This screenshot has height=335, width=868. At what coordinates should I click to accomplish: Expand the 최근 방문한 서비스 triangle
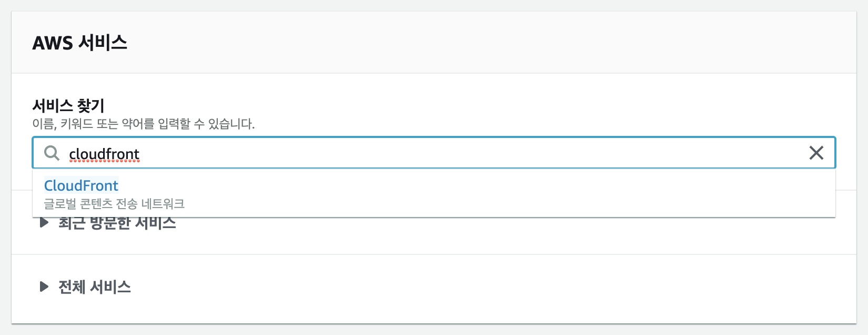(x=44, y=223)
